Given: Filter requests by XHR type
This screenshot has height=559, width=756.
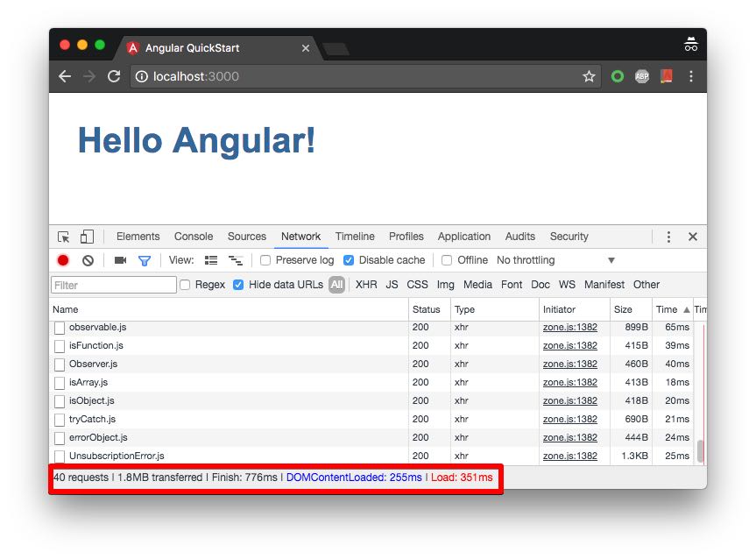Looking at the screenshot, I should 366,285.
